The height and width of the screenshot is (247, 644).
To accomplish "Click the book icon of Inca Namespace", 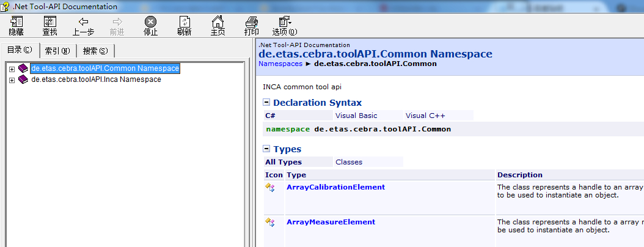I will [23, 79].
